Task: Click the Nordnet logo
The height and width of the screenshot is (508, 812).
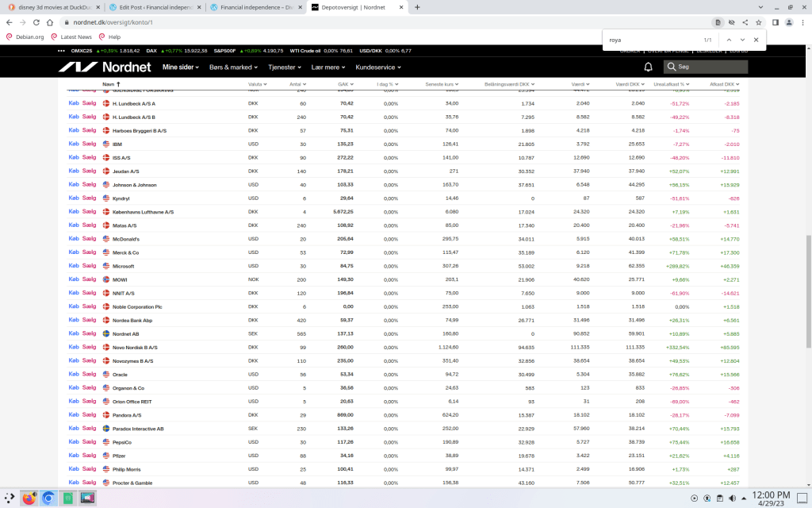Action: tap(104, 67)
